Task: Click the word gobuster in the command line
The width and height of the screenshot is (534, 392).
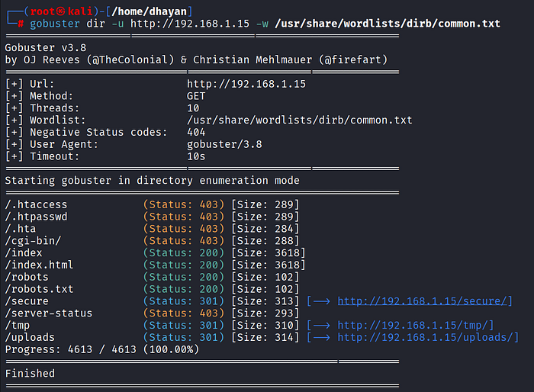Action: (x=55, y=24)
